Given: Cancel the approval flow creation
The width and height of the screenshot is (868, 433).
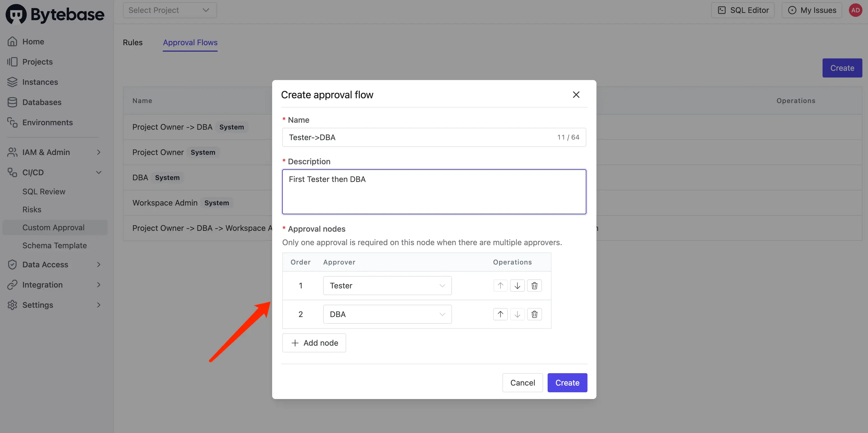Looking at the screenshot, I should [x=522, y=383].
